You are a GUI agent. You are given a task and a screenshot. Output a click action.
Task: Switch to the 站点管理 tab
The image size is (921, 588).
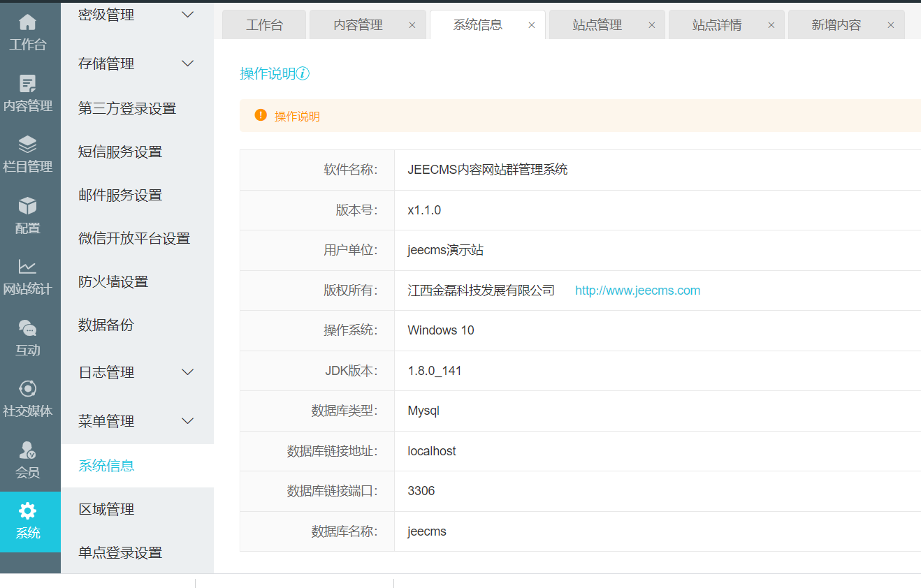pyautogui.click(x=597, y=25)
